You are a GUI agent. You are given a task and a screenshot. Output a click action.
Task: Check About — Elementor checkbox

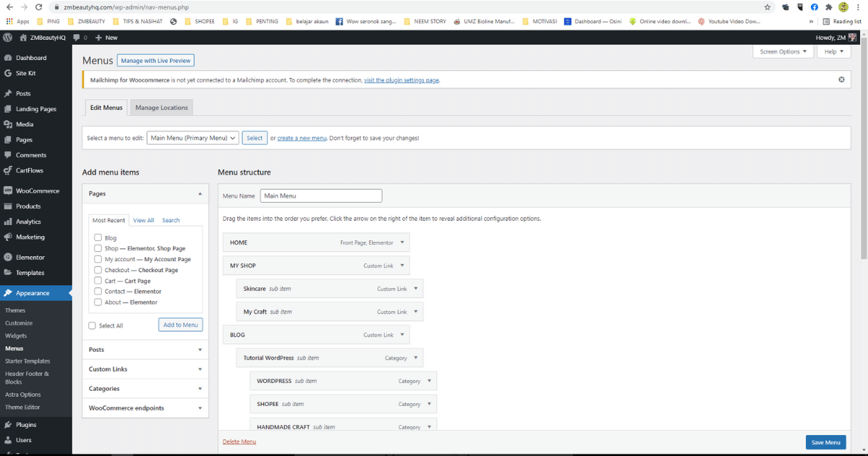(x=98, y=302)
